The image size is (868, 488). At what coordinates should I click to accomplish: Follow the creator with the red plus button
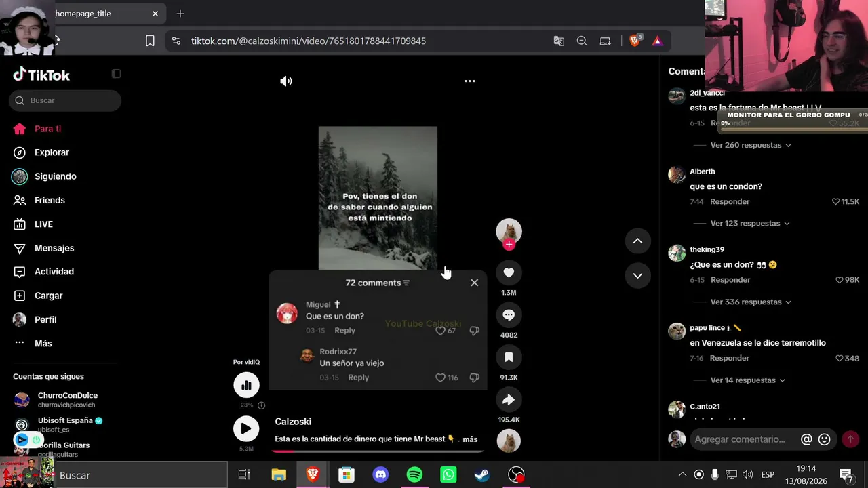click(x=509, y=245)
